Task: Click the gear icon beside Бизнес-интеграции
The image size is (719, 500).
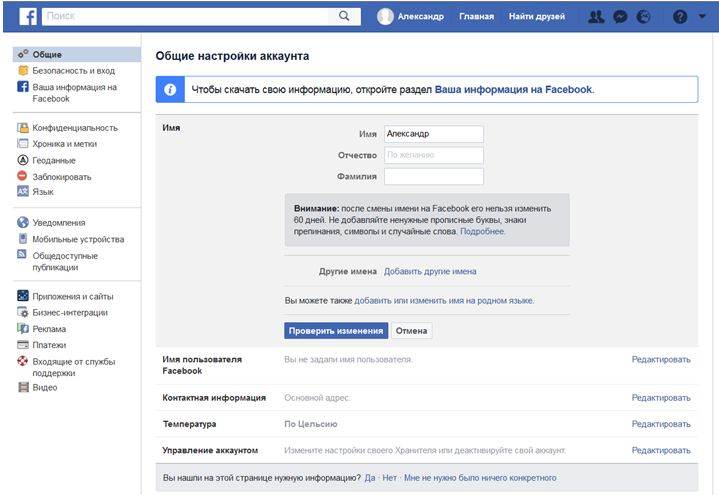Action: click(x=23, y=312)
